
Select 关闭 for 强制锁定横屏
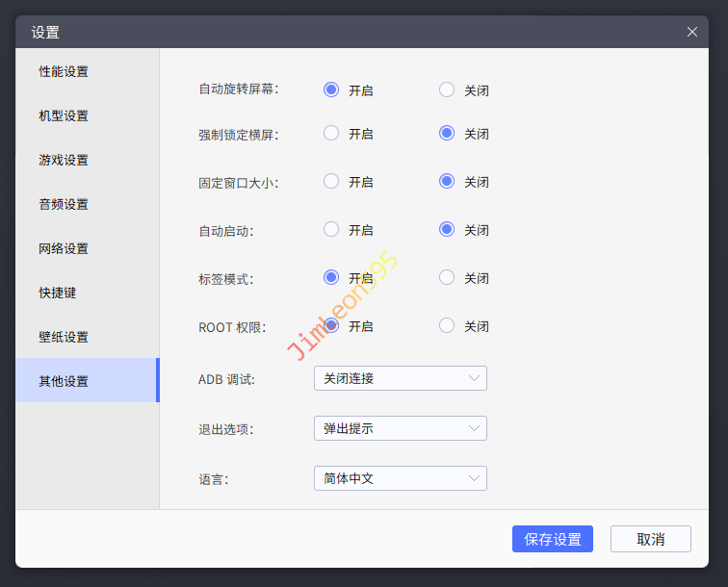(x=447, y=134)
